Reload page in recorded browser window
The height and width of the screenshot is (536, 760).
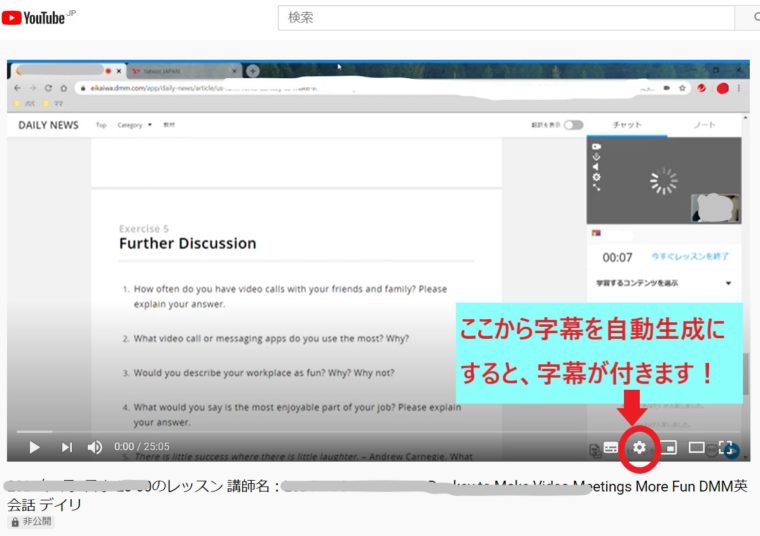coord(48,88)
